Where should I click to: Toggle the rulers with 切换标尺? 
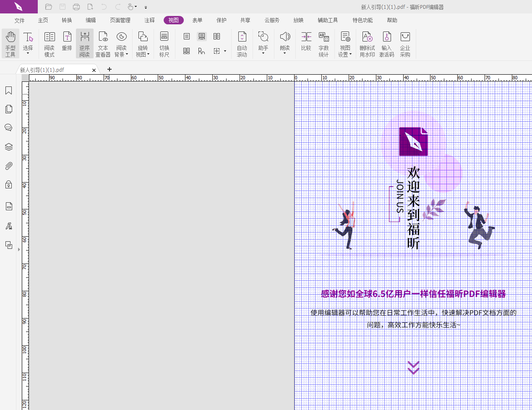point(164,44)
